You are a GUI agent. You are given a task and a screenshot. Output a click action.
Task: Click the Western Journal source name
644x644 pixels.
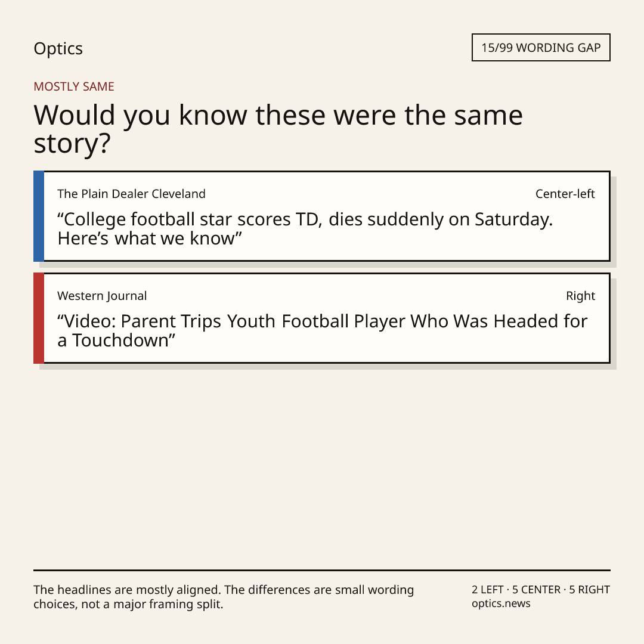click(102, 296)
